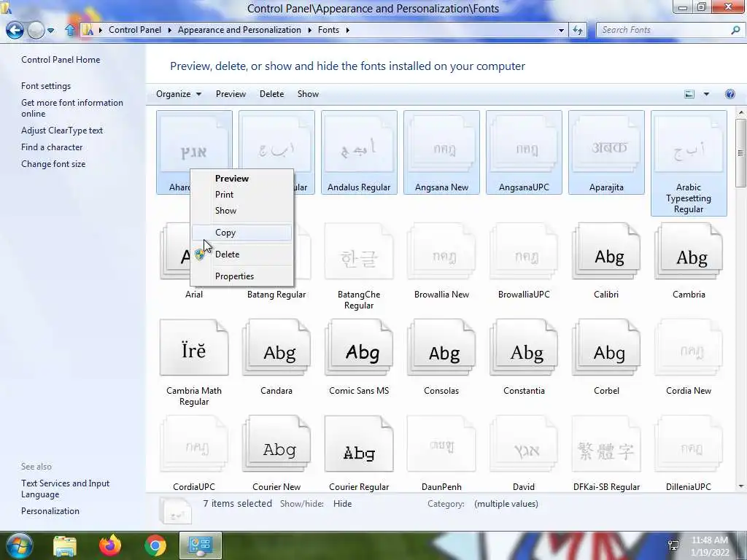Launch Firefox from the taskbar

click(110, 545)
